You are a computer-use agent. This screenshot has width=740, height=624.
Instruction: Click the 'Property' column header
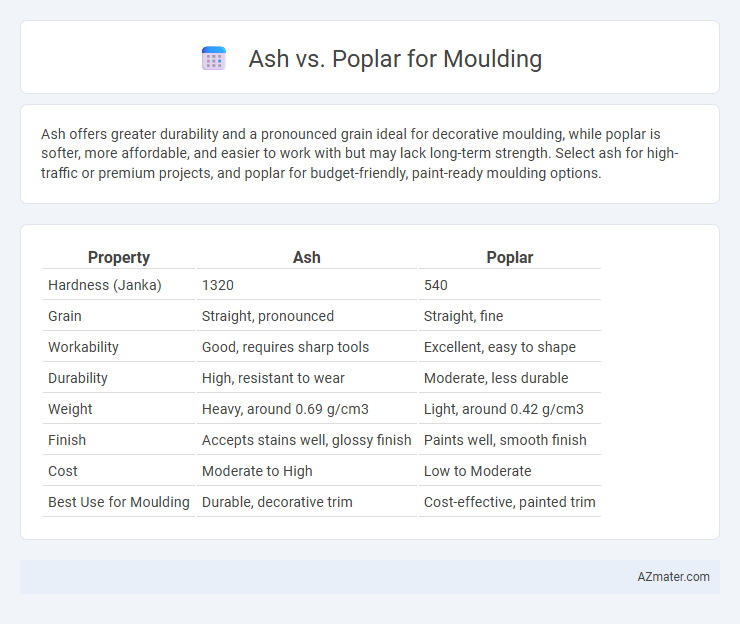pos(119,257)
